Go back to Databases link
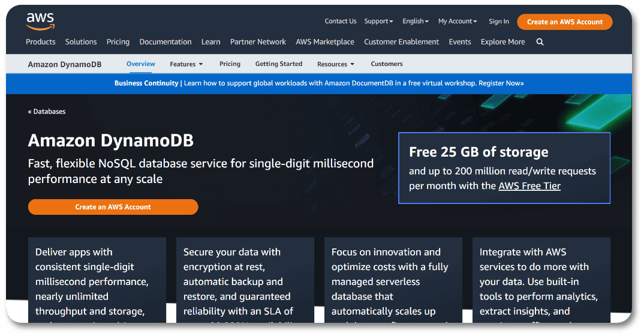The height and width of the screenshot is (336, 644). pyautogui.click(x=47, y=112)
